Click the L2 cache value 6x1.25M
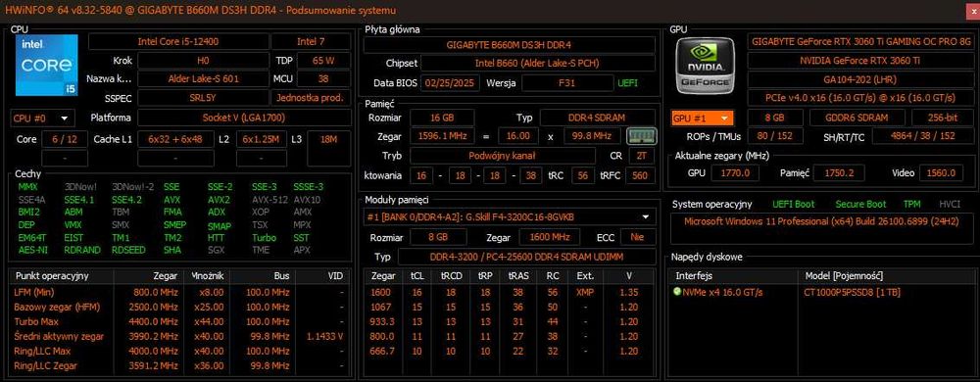 [x=262, y=139]
